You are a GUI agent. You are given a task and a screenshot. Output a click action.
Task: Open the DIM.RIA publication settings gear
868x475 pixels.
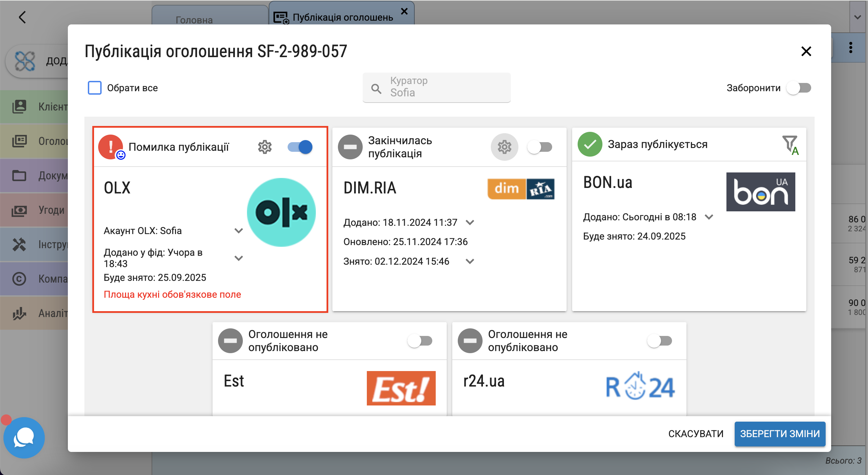click(504, 147)
